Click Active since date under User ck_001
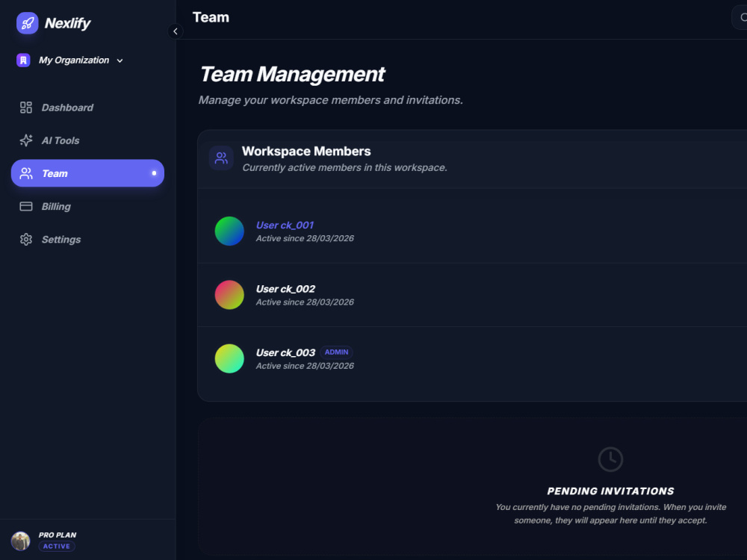 (305, 239)
